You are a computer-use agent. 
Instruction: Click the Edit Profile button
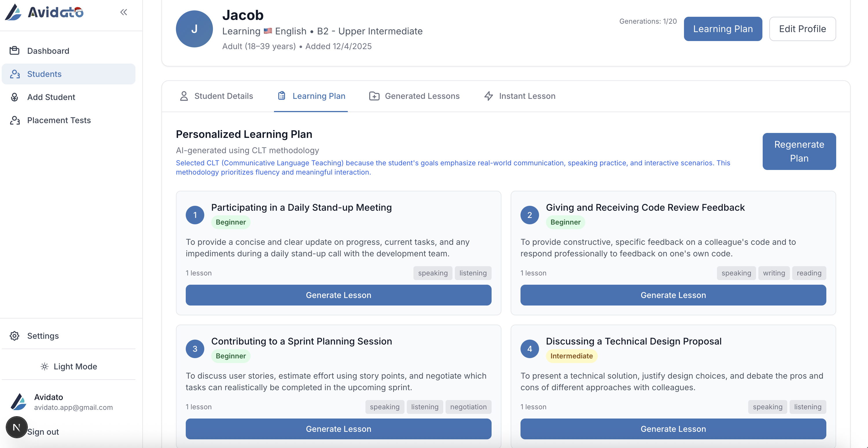pos(802,29)
